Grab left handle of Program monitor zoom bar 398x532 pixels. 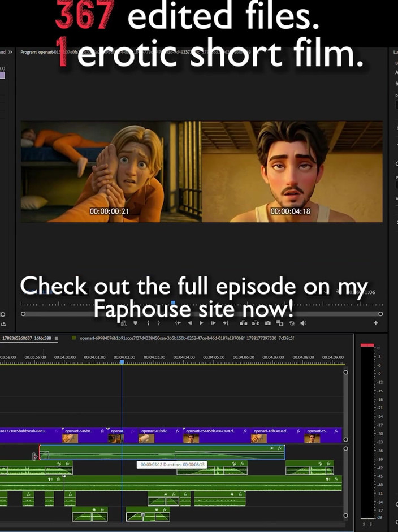point(23,314)
